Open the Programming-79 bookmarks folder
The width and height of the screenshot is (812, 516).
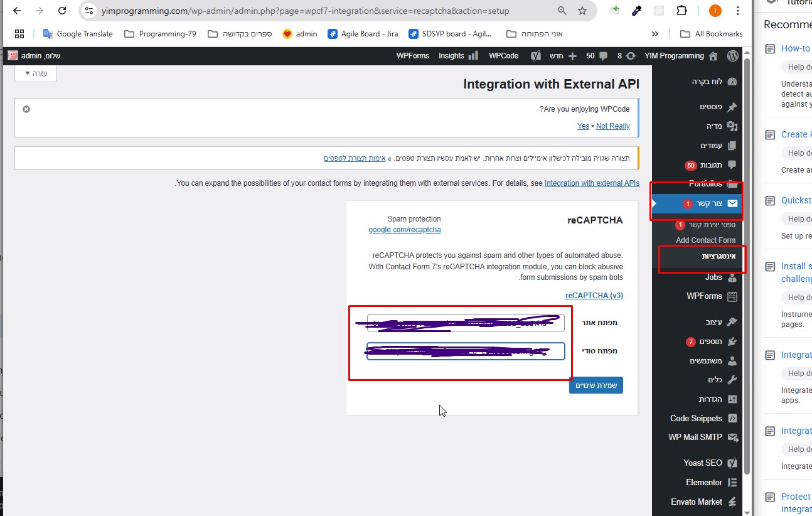(x=161, y=34)
